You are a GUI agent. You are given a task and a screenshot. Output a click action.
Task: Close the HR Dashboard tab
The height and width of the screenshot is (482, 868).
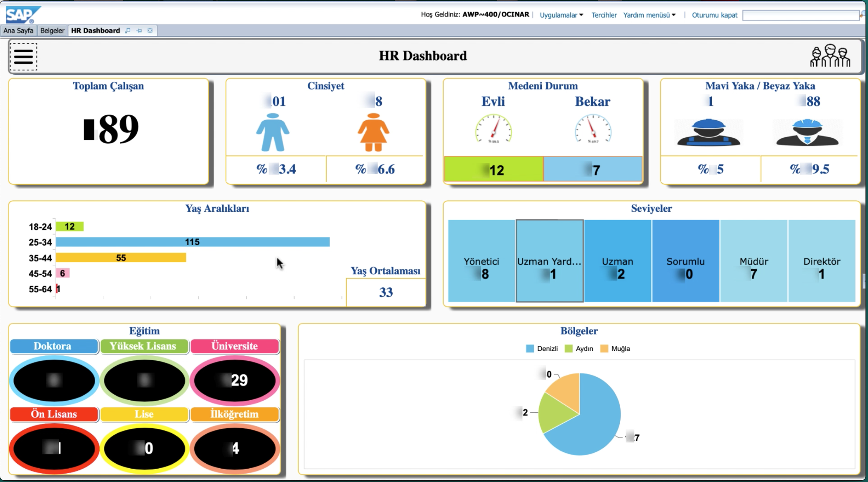[150, 30]
